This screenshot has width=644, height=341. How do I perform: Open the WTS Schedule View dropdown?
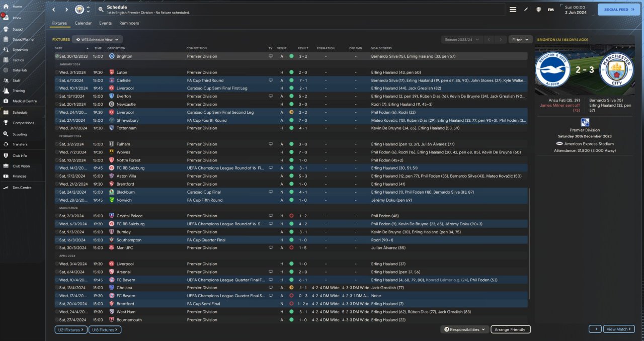point(97,39)
